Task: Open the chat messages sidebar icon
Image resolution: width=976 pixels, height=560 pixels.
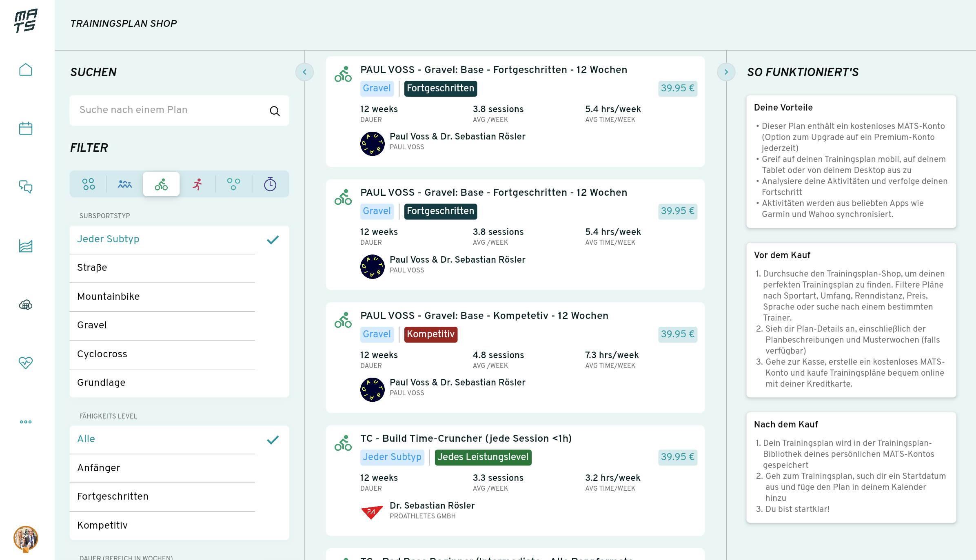Action: click(26, 187)
